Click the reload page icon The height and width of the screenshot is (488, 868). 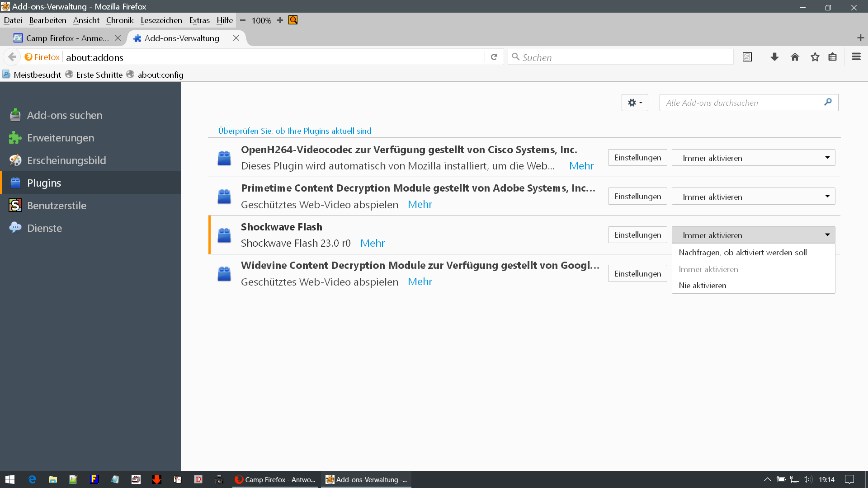click(494, 57)
